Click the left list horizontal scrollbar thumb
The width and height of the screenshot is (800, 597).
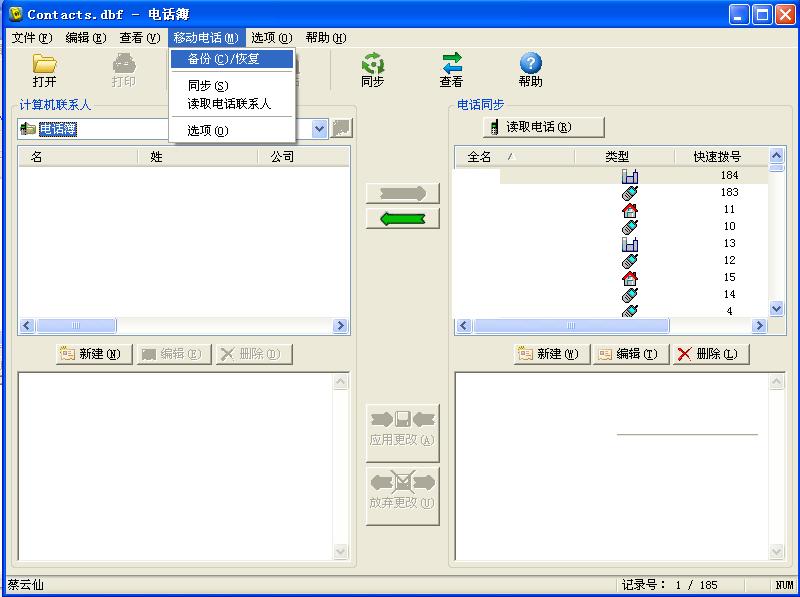click(x=77, y=326)
